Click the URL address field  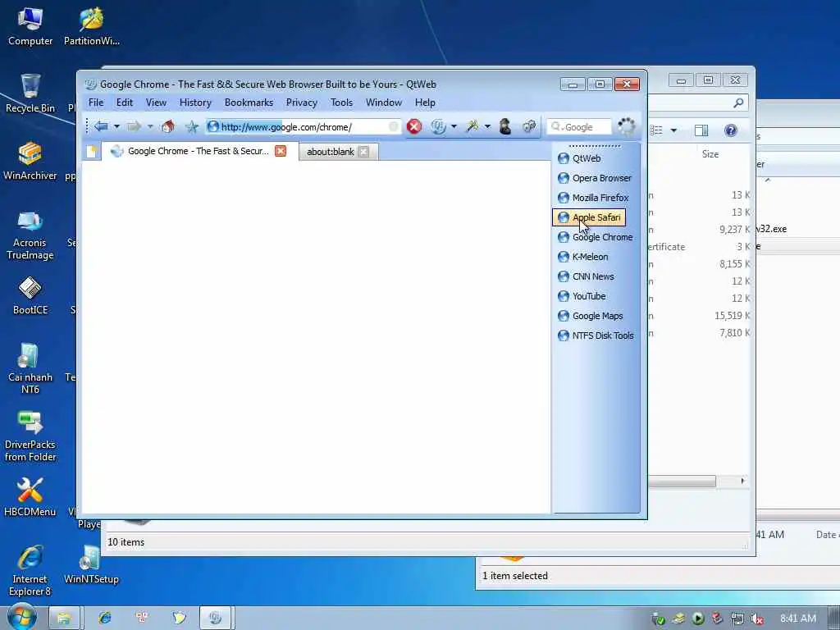click(303, 127)
